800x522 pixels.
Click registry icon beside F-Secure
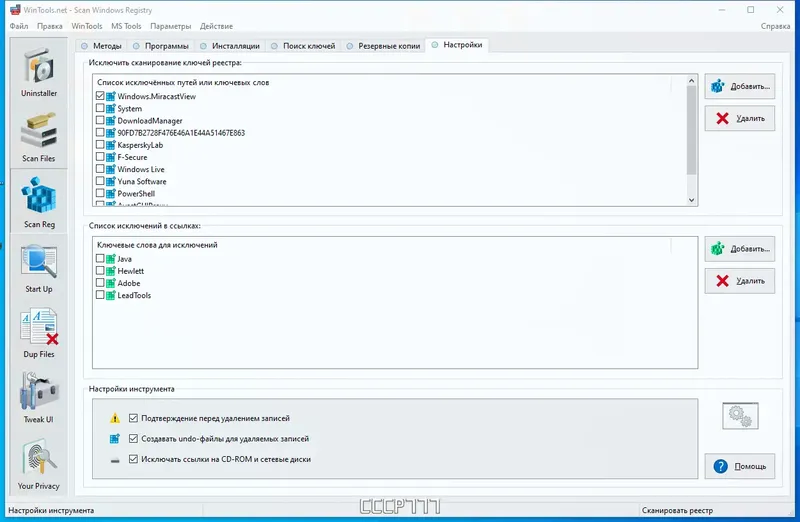coord(111,157)
